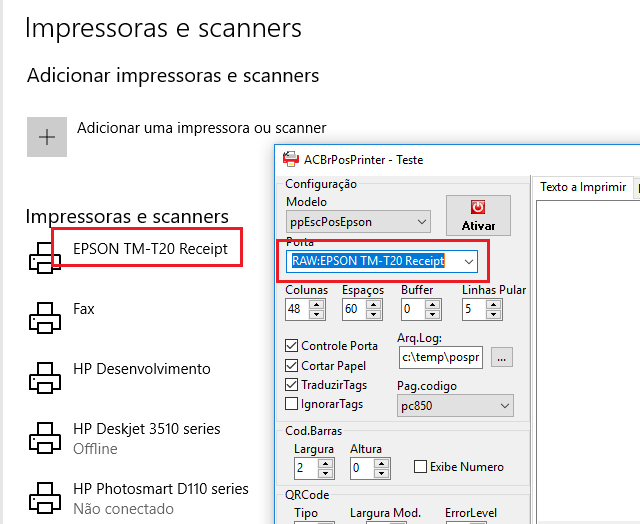Select the HP Desenvolvimento printer name

(142, 369)
